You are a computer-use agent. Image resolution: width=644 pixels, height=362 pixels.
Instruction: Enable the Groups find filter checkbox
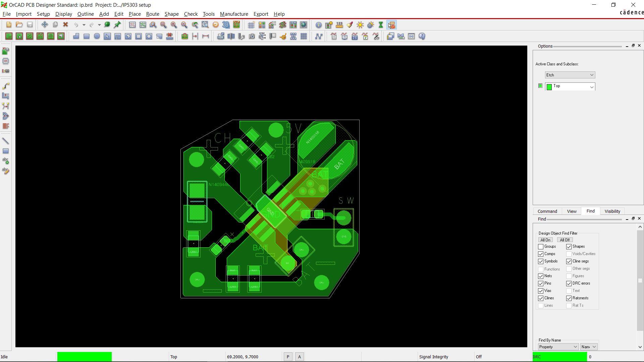tap(541, 247)
